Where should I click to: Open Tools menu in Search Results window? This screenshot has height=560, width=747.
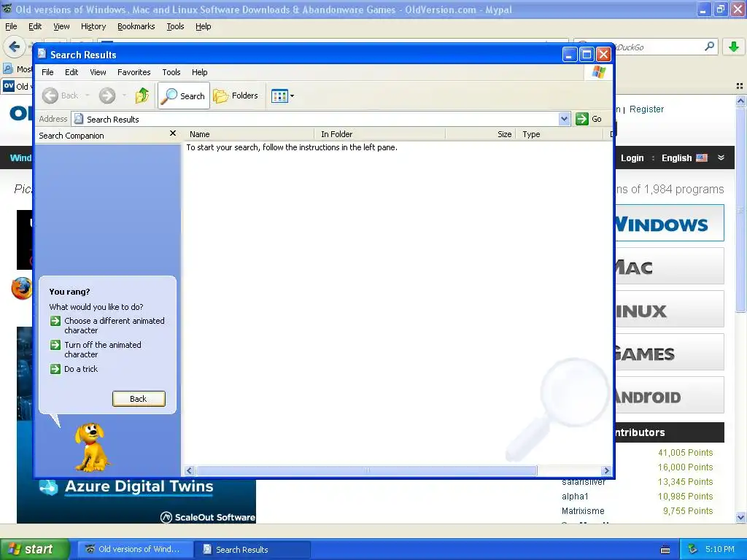tap(171, 72)
